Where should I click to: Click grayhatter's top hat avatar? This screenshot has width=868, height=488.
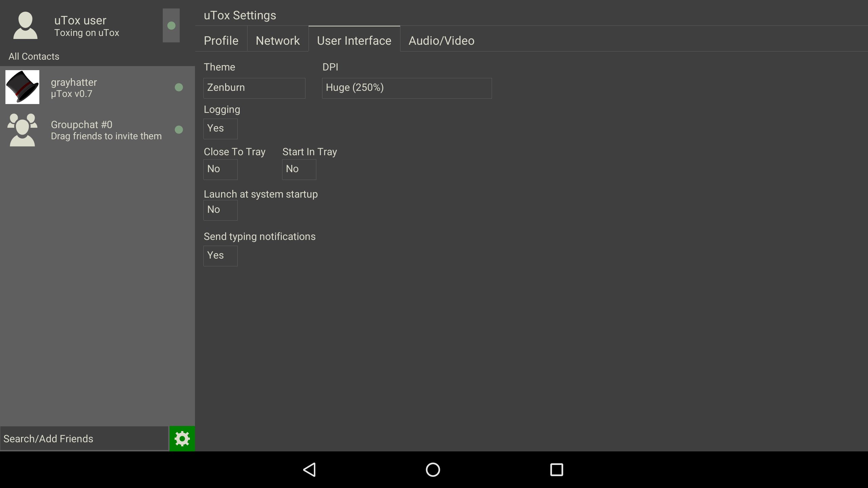[x=22, y=87]
